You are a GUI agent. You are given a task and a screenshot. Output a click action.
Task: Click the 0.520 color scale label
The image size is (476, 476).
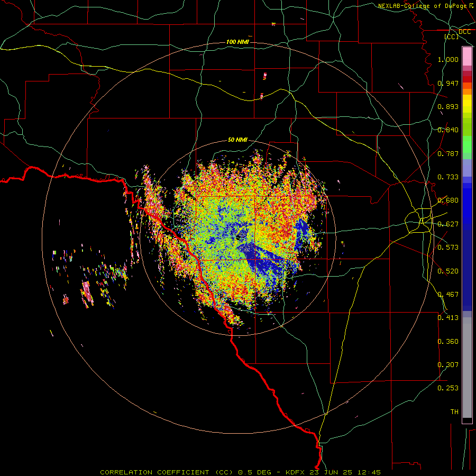pyautogui.click(x=448, y=271)
